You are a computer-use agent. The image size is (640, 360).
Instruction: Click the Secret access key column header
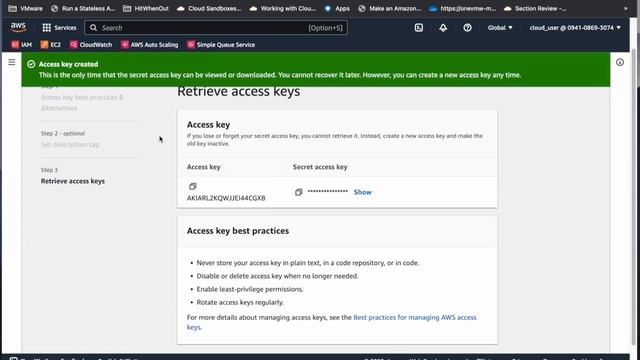pos(320,167)
